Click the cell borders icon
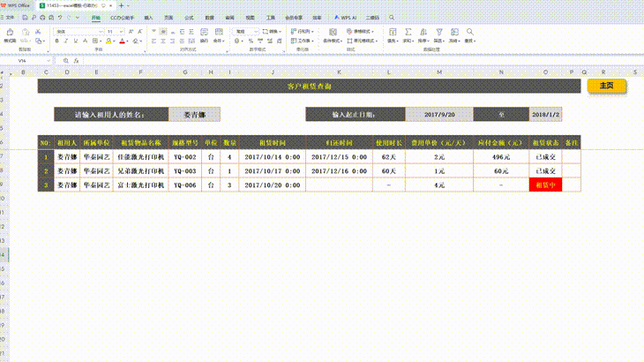The height and width of the screenshot is (362, 644). coord(95,41)
